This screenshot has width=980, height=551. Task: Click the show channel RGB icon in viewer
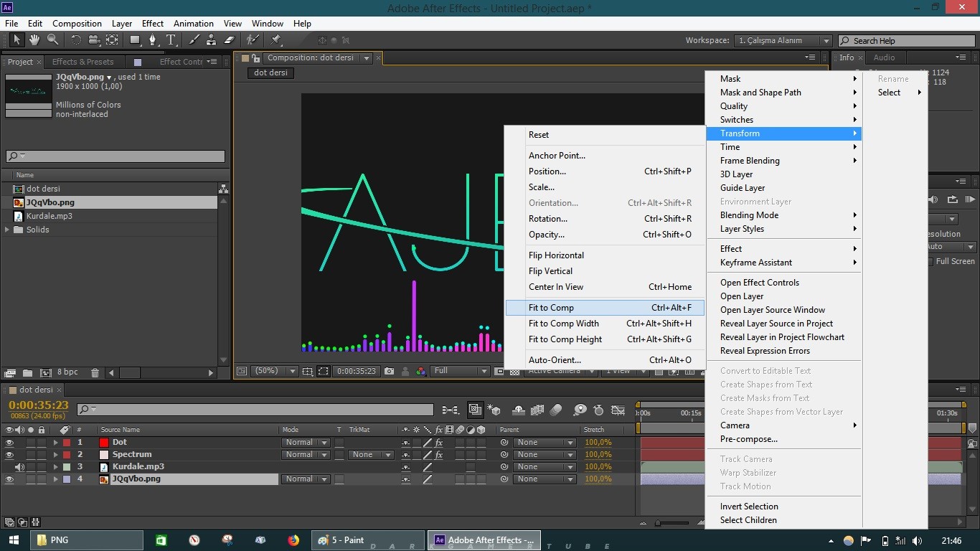420,371
